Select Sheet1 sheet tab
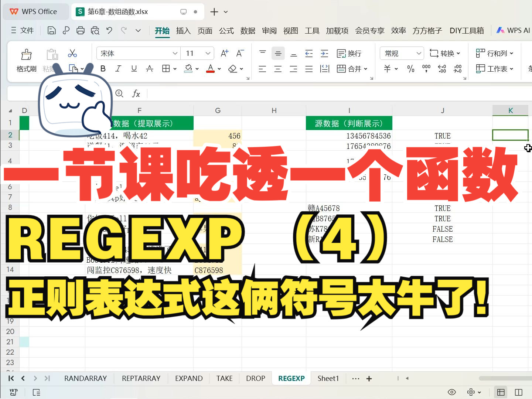The image size is (532, 399). 328,378
